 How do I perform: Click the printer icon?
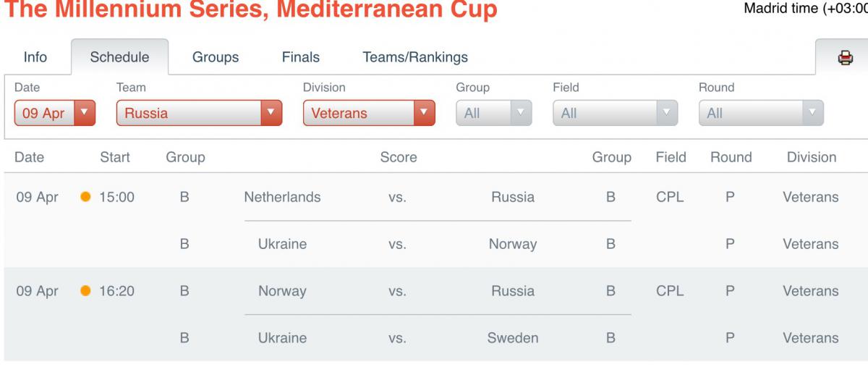pos(845,57)
